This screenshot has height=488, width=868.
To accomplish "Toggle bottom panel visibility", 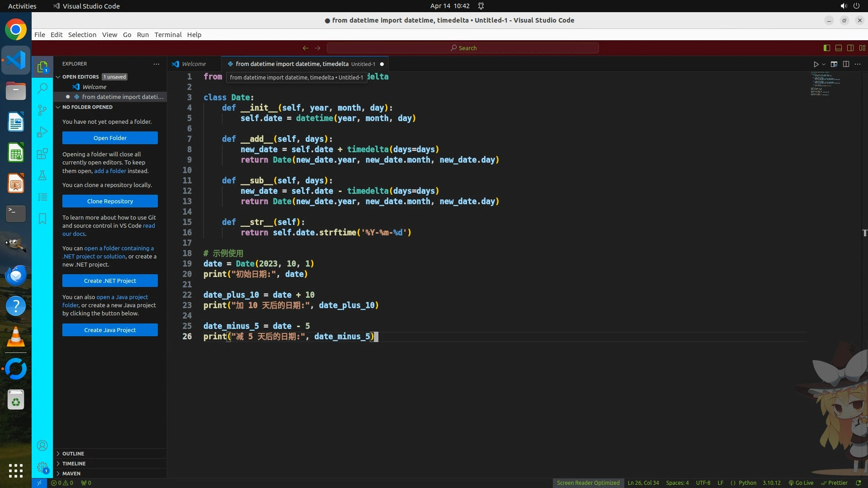I will [839, 48].
